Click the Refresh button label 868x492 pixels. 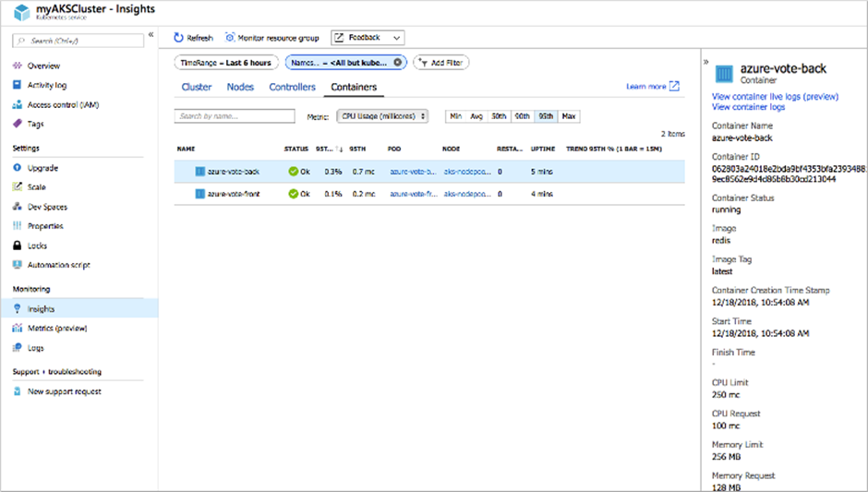click(x=199, y=38)
